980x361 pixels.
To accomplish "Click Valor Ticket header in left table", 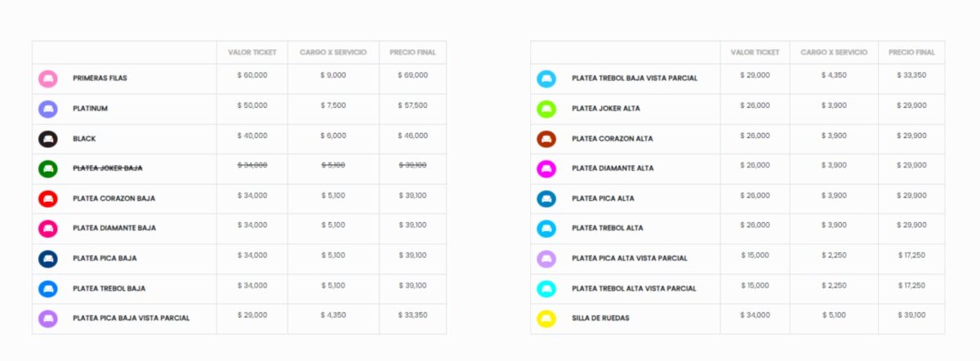I will point(252,52).
